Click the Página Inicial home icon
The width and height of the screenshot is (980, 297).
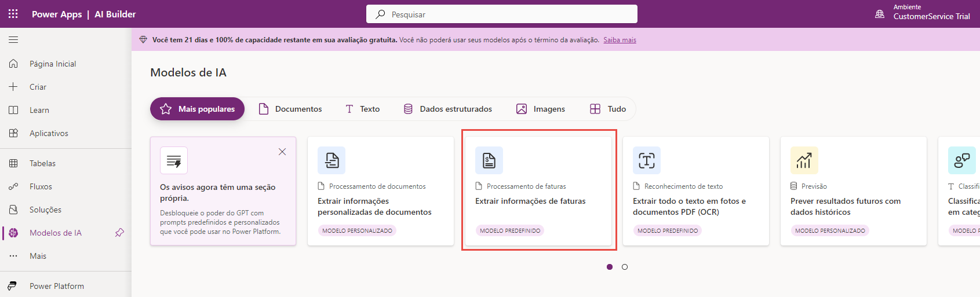click(13, 64)
